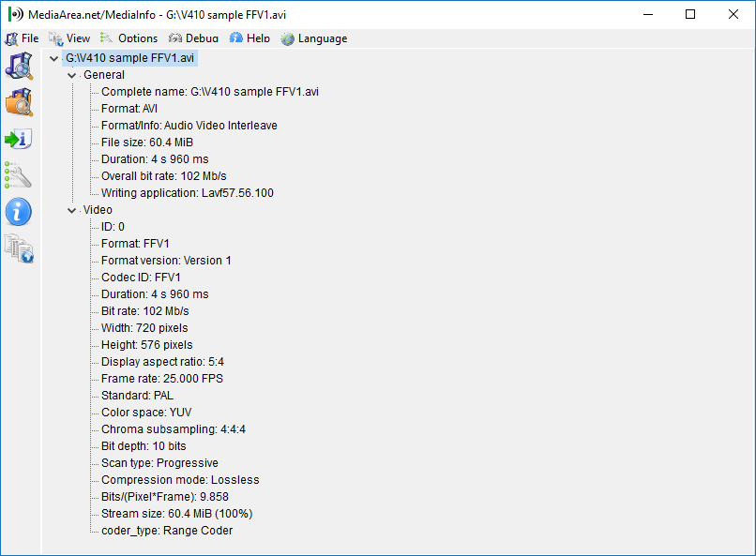Click the Export info sidebar icon
Viewport: 756px width, 556px height.
(19, 139)
